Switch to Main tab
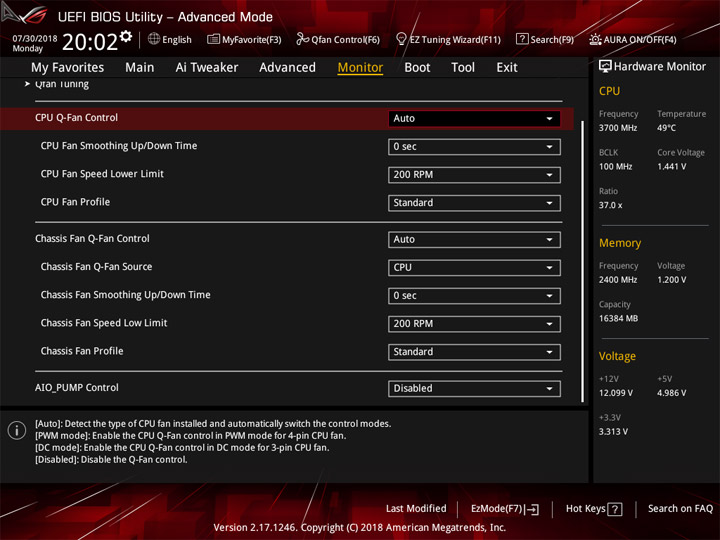720x540 pixels. click(x=140, y=68)
